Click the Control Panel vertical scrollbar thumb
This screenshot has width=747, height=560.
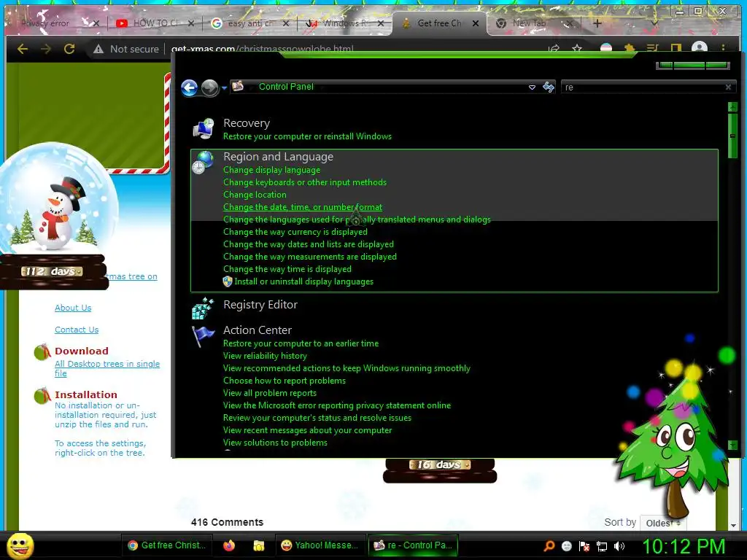point(732,136)
